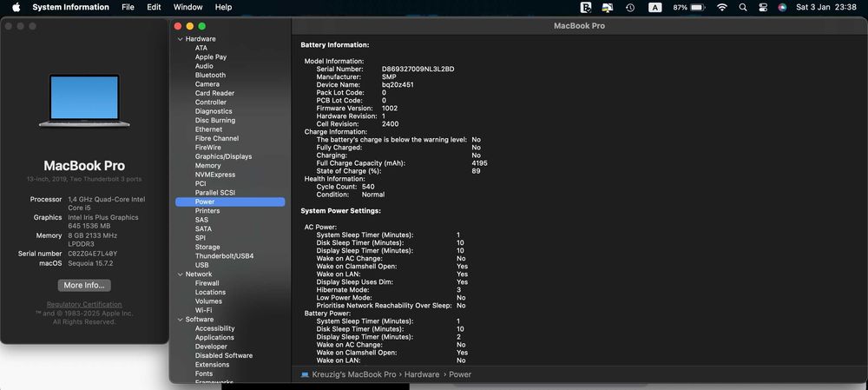Screen dimensions: 868x390
Task: Select PCI in the sidebar
Action: click(201, 183)
